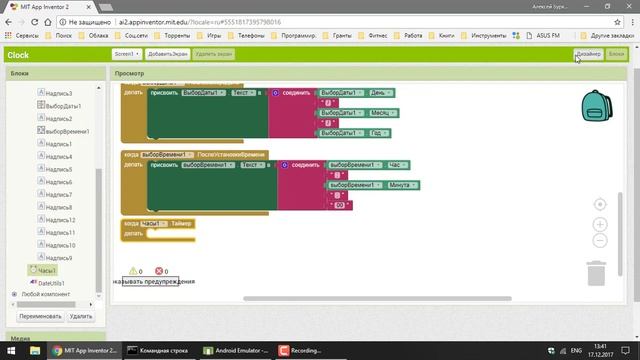Image resolution: width=640 pixels, height=360 pixels.
Task: Select выборВремени1 component in tree
Action: tap(63, 131)
